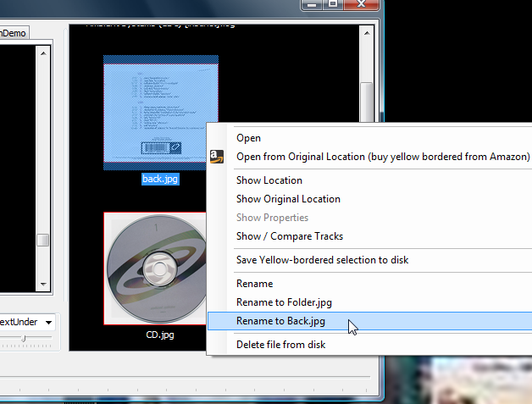The image size is (532, 404).
Task: Click the thumbnail size slider handle
Action: coord(24,338)
